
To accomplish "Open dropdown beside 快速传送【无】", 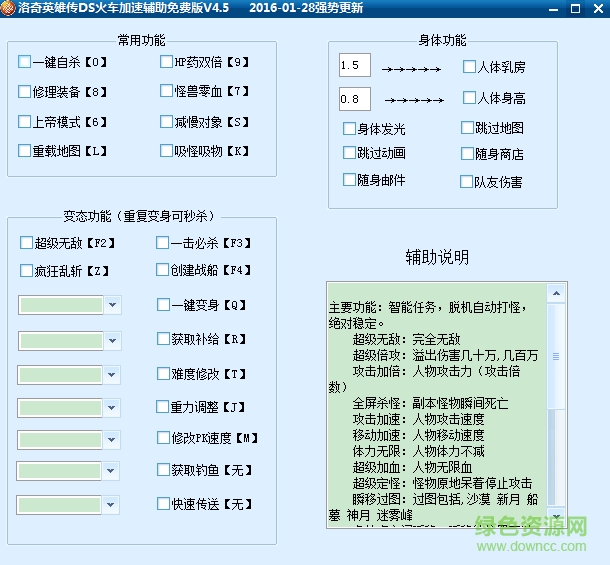I will point(110,505).
